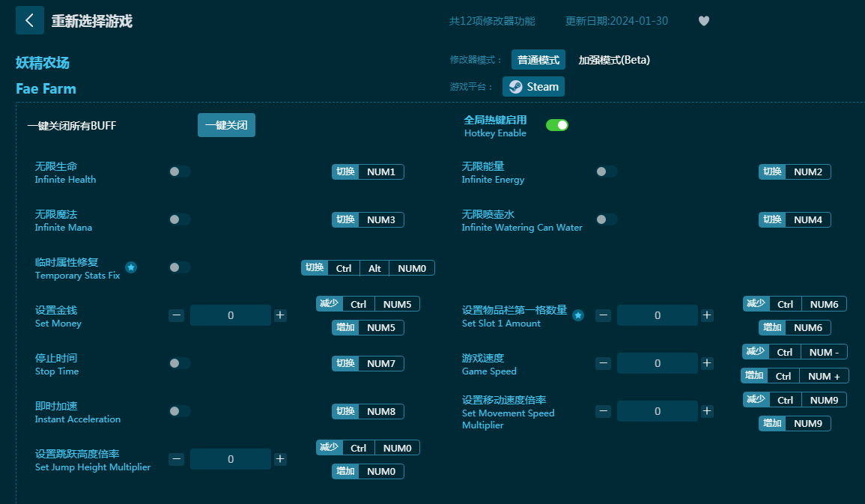Click the NUM8 hotkey for Instant Acceleration
Viewport: 865px width, 504px height.
[x=368, y=412]
